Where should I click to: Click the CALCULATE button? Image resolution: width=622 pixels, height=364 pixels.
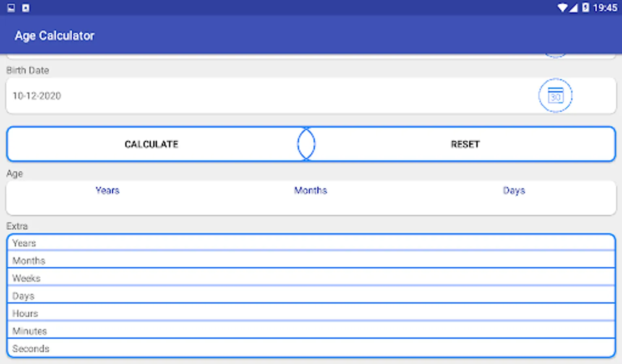(151, 144)
